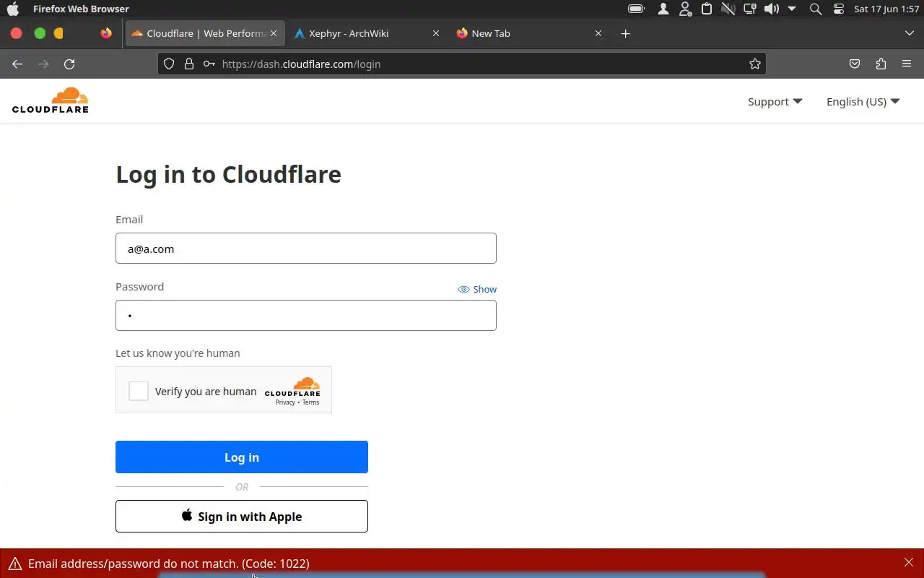924x578 pixels.
Task: Dismiss the error banner with X
Action: pos(909,562)
